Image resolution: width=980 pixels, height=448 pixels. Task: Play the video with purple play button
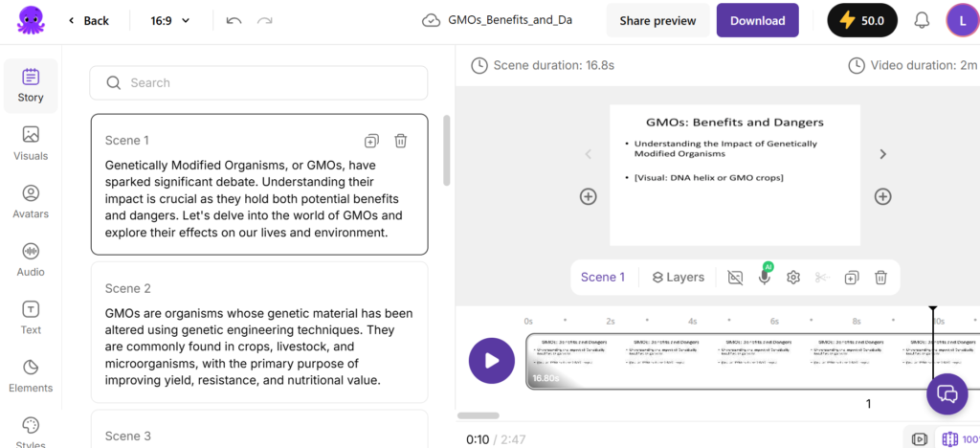click(492, 361)
